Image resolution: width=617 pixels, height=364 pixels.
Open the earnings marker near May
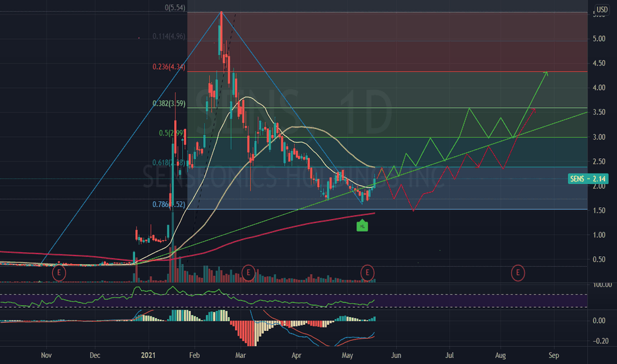pyautogui.click(x=367, y=272)
